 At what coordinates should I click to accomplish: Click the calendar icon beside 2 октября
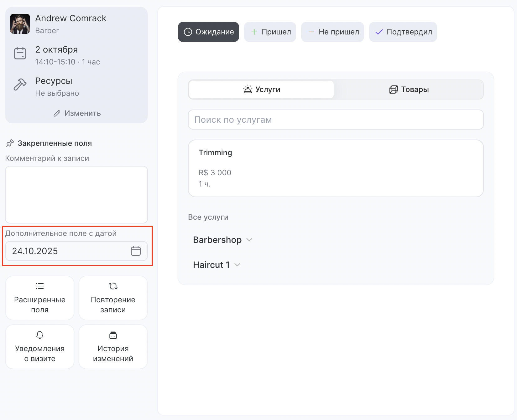pyautogui.click(x=20, y=53)
